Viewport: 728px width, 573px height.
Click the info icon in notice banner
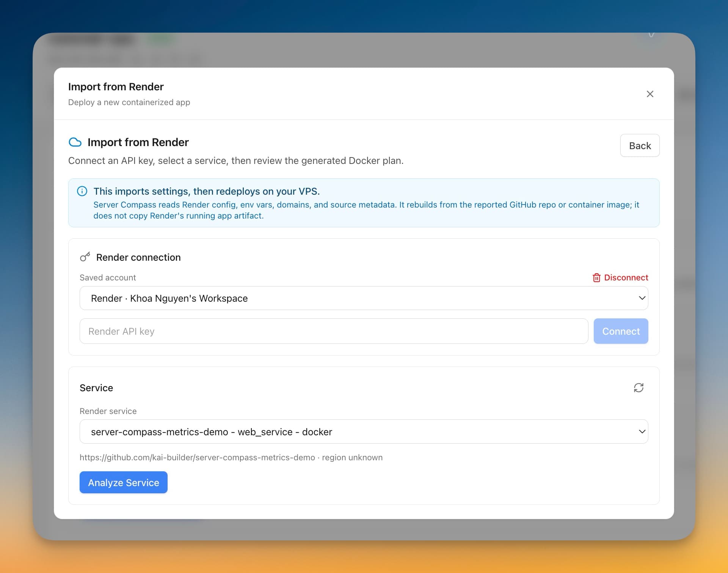82,191
